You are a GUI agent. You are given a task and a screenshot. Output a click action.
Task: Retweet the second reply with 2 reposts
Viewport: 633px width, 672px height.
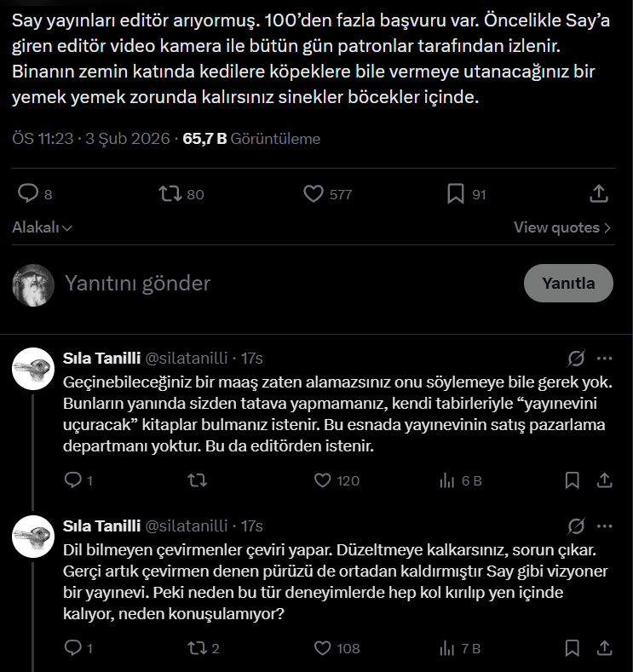(196, 648)
